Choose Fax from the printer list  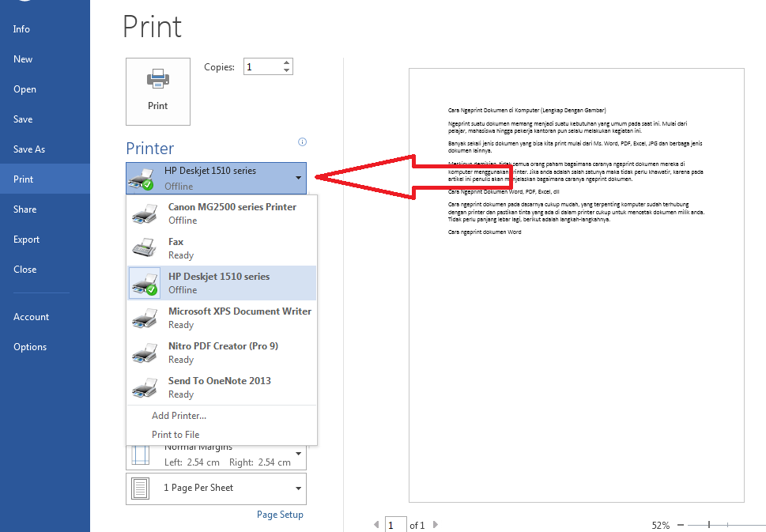click(x=222, y=248)
